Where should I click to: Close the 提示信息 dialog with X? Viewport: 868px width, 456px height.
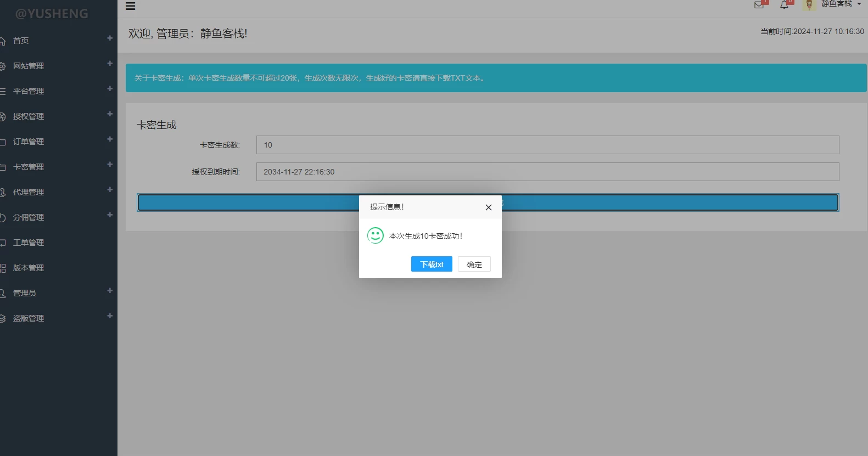coord(488,207)
